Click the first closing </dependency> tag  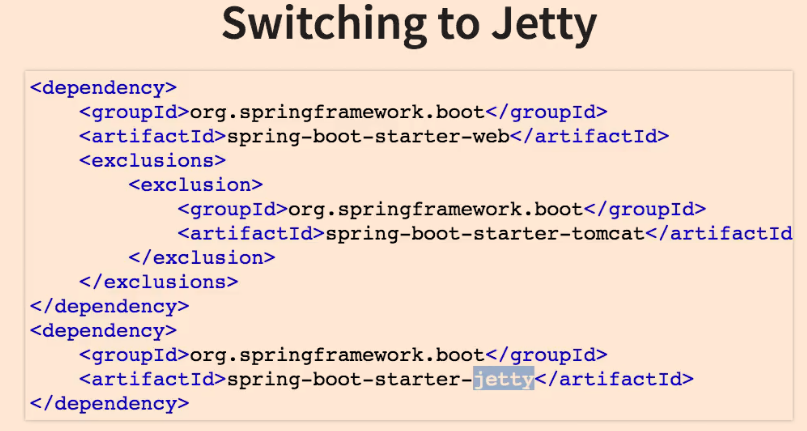(x=109, y=307)
